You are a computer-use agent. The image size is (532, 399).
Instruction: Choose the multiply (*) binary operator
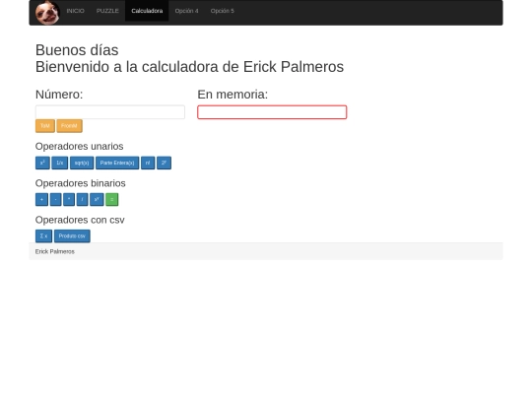pos(69,199)
